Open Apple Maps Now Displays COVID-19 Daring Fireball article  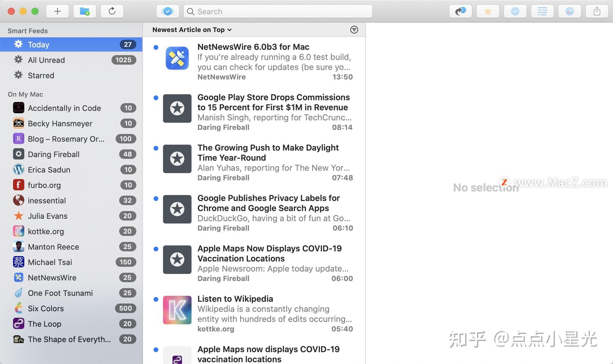tap(254, 263)
